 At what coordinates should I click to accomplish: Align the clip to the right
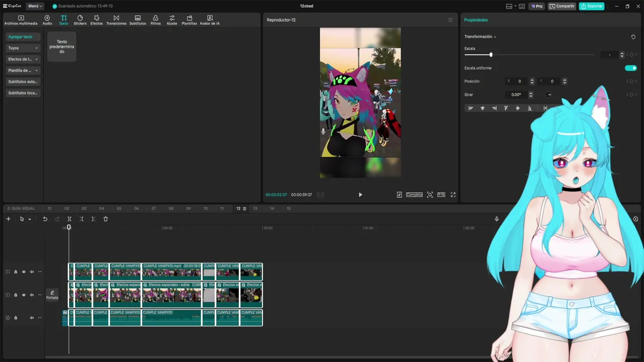coord(494,108)
